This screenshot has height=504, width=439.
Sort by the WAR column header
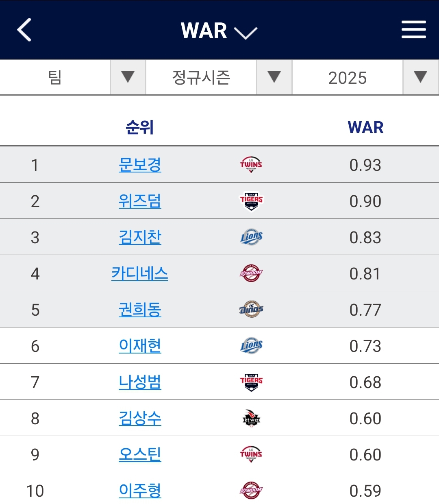click(365, 127)
